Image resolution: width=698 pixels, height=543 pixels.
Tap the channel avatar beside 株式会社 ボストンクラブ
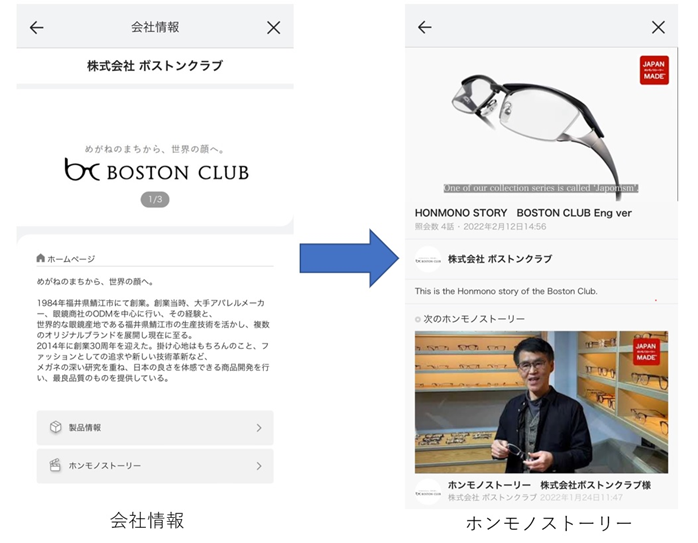428,259
